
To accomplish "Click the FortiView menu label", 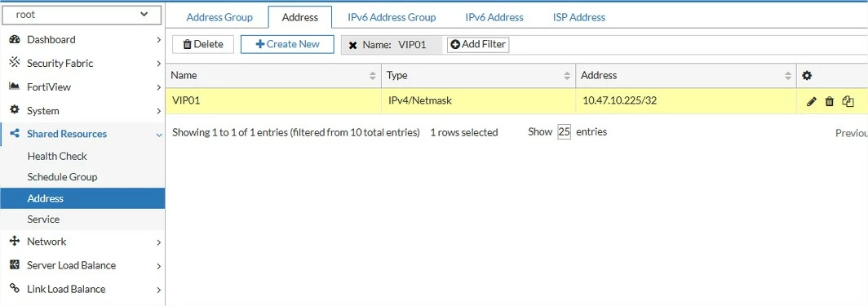I will pos(49,86).
